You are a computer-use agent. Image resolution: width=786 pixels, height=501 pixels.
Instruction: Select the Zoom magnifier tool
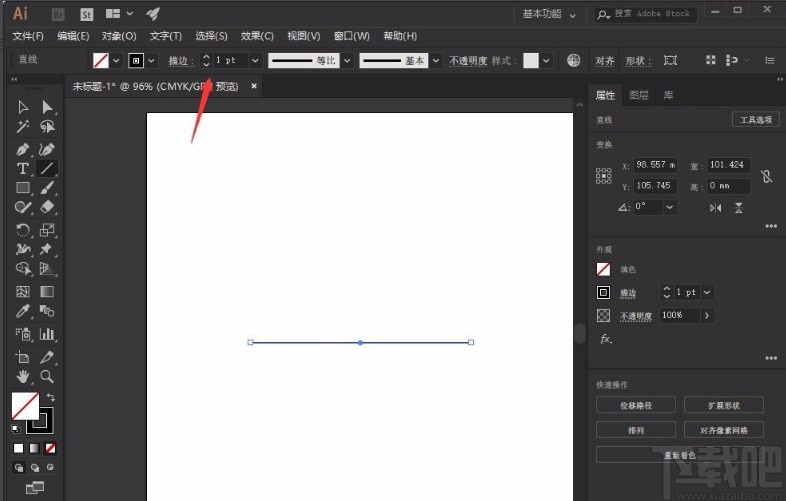point(47,377)
